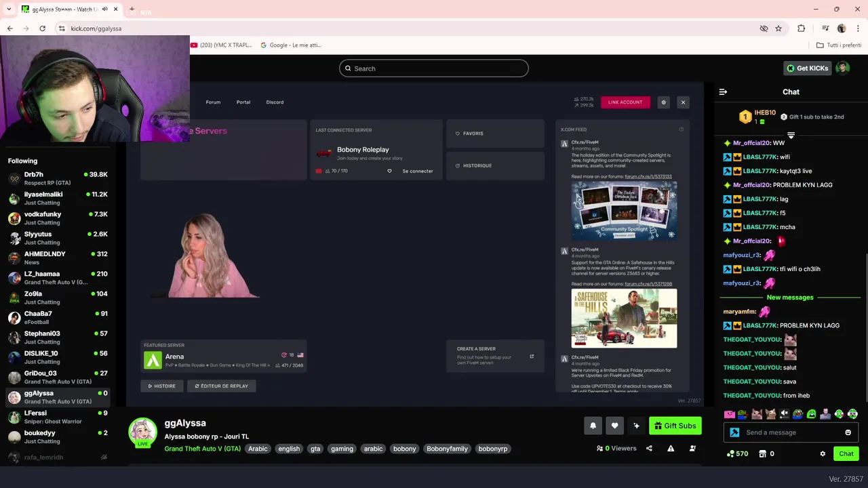Bookmark this page with the star icon
Screen dimensions: 868x488
pos(778,28)
